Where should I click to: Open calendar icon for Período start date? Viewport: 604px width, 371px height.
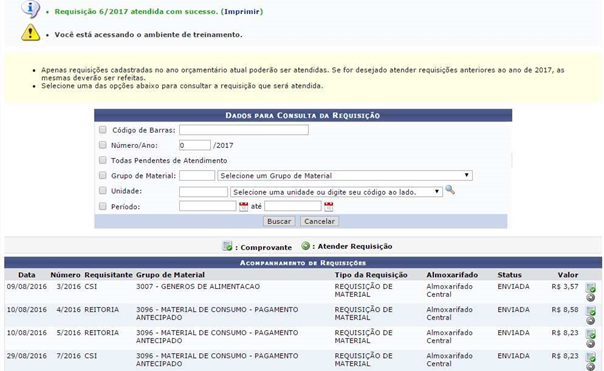[x=243, y=206]
